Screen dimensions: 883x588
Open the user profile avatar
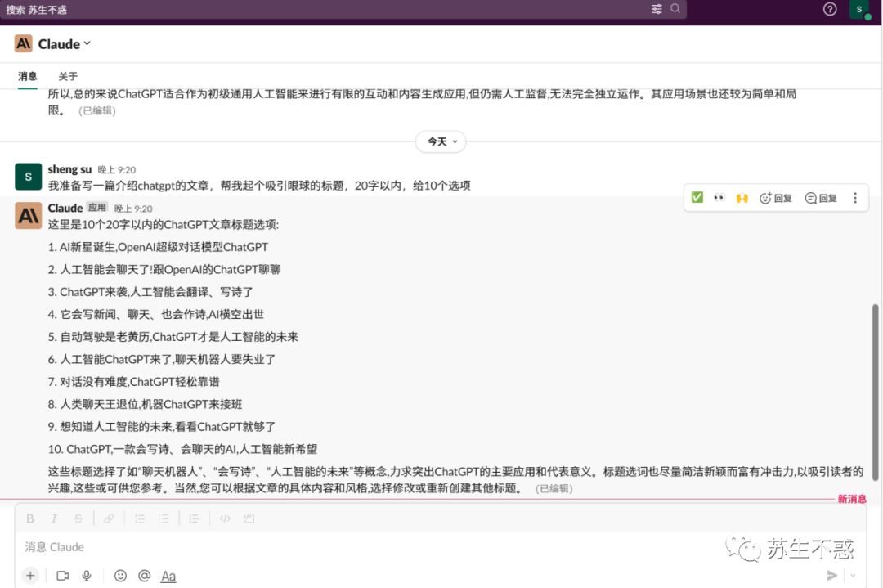pyautogui.click(x=859, y=10)
